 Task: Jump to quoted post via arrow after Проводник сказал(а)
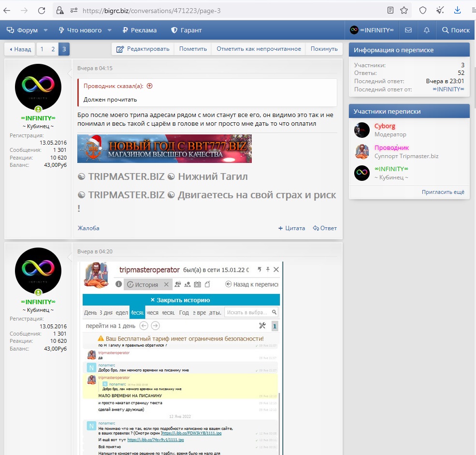pyautogui.click(x=149, y=86)
